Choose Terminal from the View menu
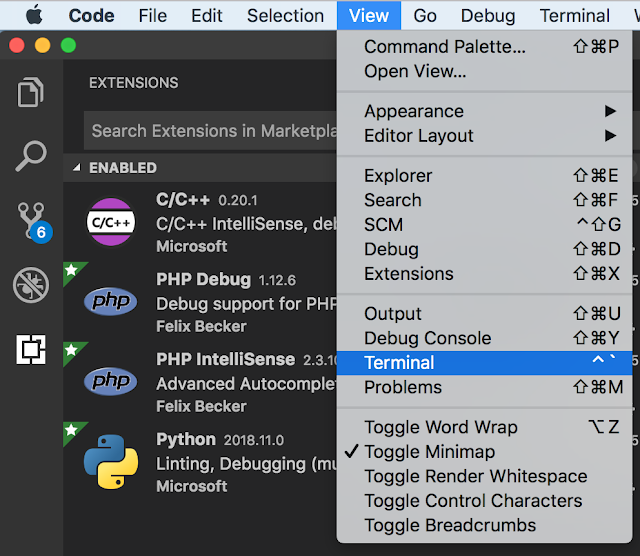This screenshot has height=556, width=640. pyautogui.click(x=484, y=363)
